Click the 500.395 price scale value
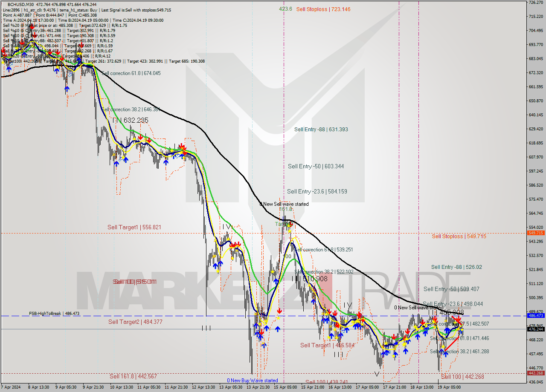Viewport: 546px width, 392px height. (535, 297)
